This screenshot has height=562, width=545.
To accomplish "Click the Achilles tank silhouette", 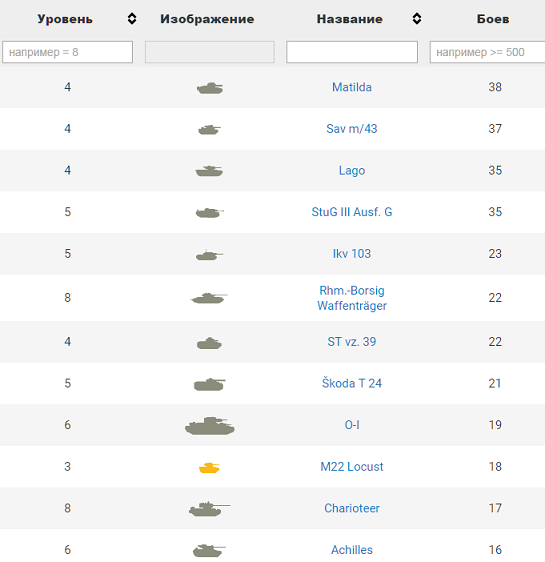I will [209, 551].
